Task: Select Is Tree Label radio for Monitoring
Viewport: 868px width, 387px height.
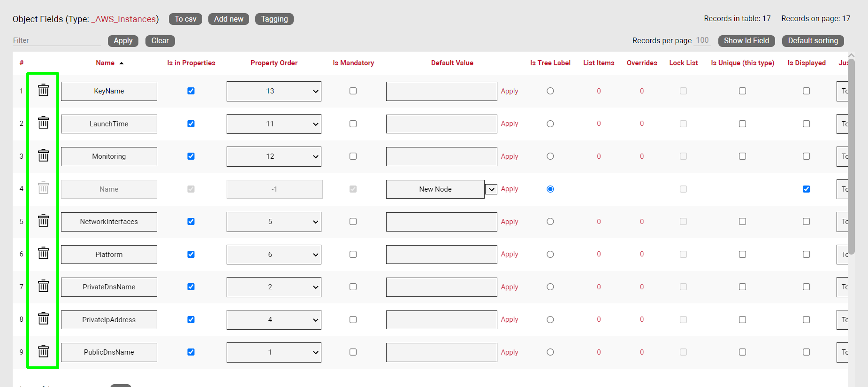Action: (x=550, y=156)
